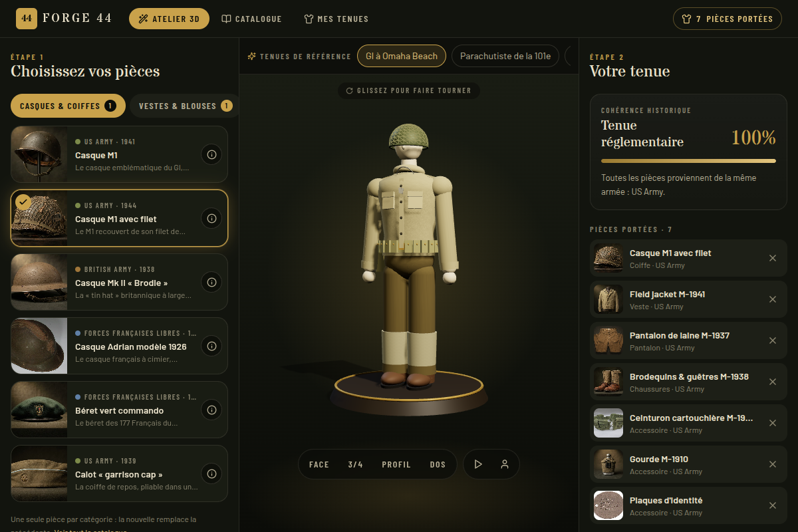Open the Atelier 3D tab
This screenshot has width=798, height=532.
click(x=169, y=19)
